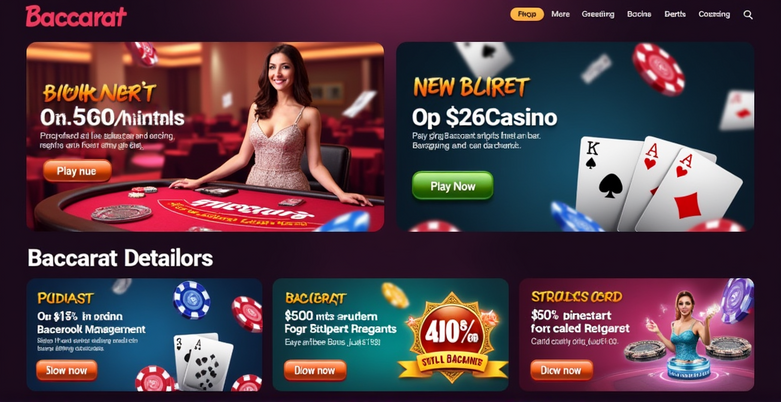The image size is (781, 402).
Task: Open the Greeting menu item
Action: (x=598, y=14)
